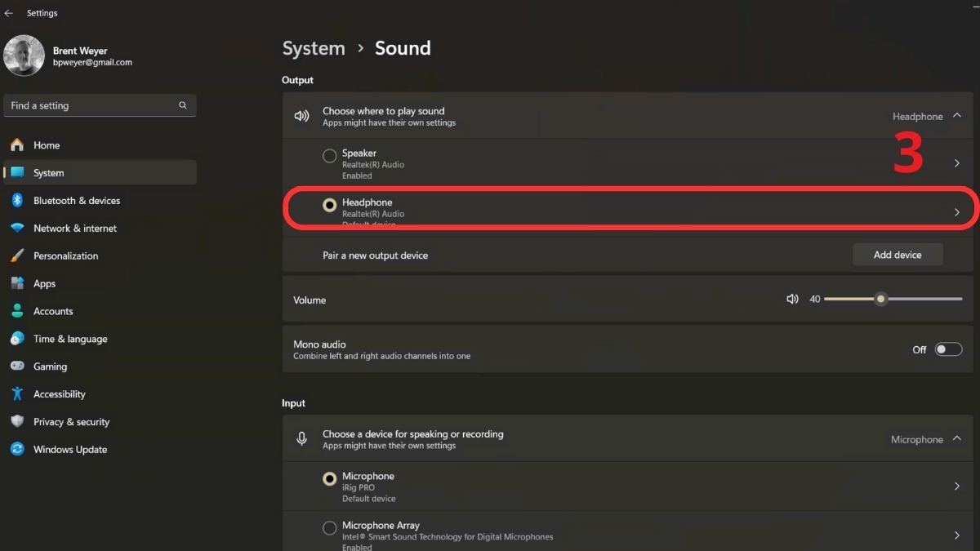Click the microphone icon in the Input section
980x551 pixels.
(301, 438)
